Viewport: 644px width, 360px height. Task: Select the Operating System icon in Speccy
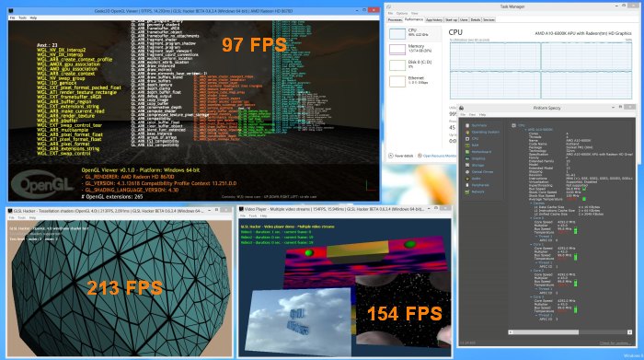(x=467, y=132)
